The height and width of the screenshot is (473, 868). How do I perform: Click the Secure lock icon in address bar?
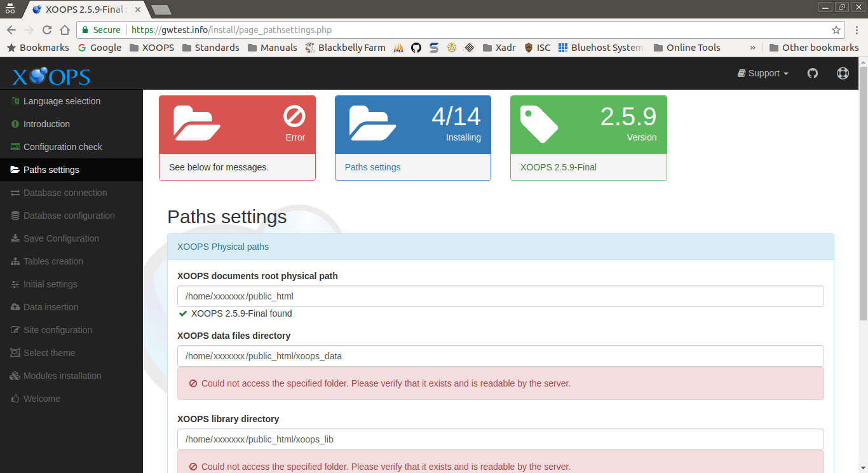[x=85, y=29]
